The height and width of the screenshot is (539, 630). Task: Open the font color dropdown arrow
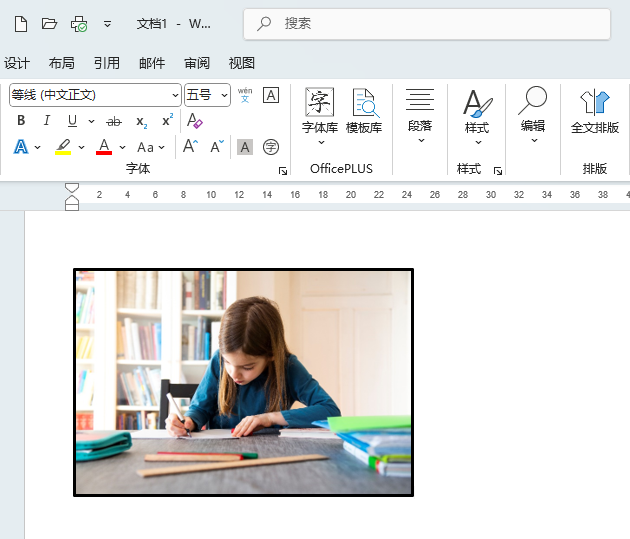coord(123,147)
